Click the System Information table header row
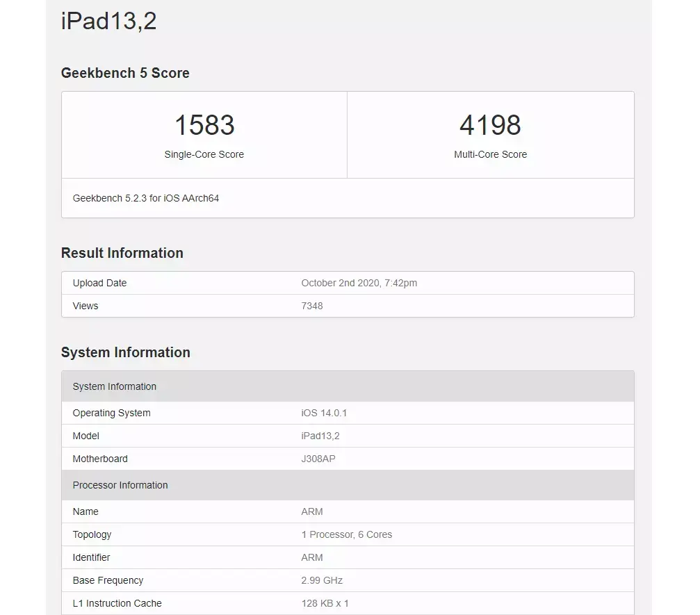This screenshot has height=615, width=700. (x=348, y=386)
